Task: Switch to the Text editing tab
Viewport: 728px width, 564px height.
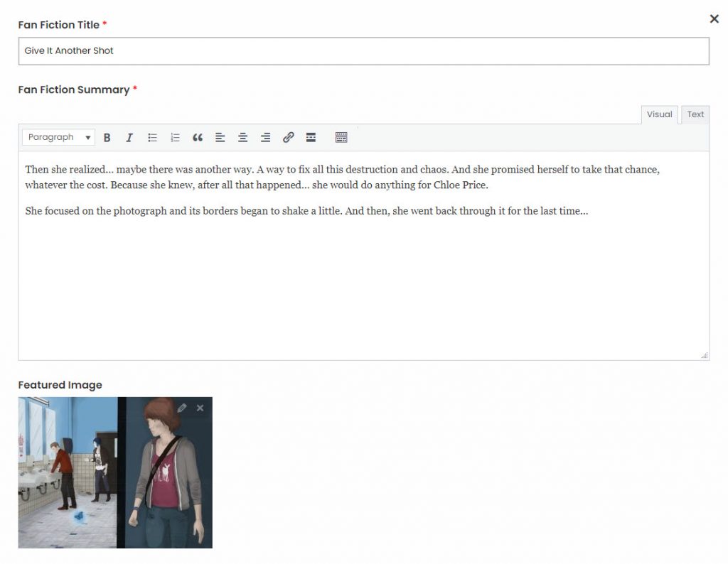Action: [x=695, y=114]
